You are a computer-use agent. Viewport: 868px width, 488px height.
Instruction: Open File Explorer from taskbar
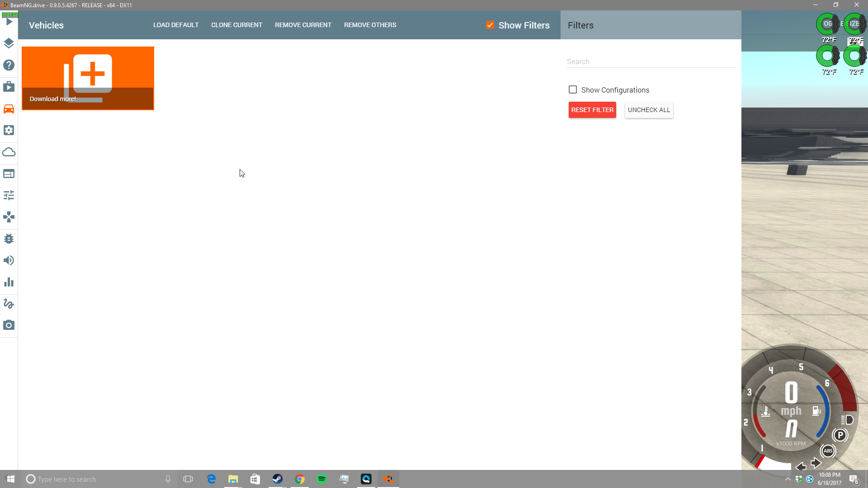tap(233, 479)
